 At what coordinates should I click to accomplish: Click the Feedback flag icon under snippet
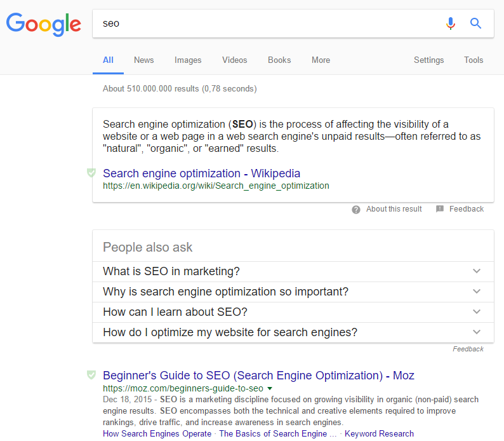coord(440,209)
